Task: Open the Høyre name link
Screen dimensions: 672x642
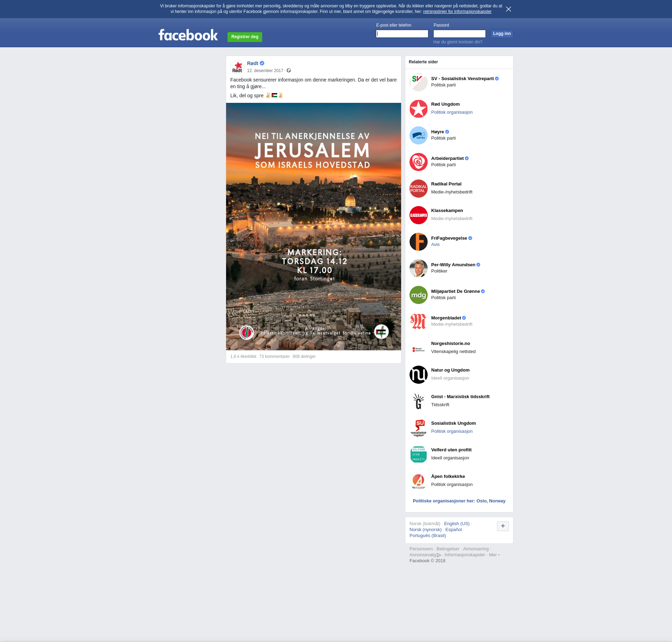Action: tap(437, 132)
